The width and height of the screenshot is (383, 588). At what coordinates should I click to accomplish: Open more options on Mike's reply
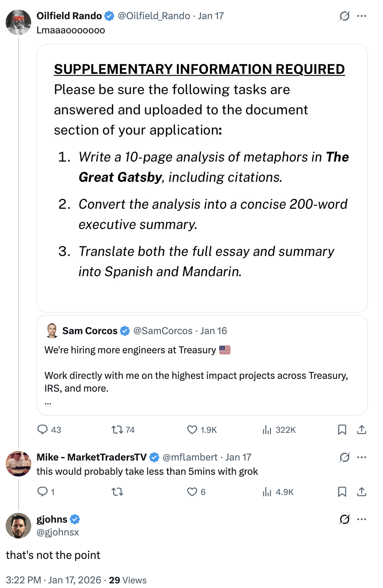[362, 457]
